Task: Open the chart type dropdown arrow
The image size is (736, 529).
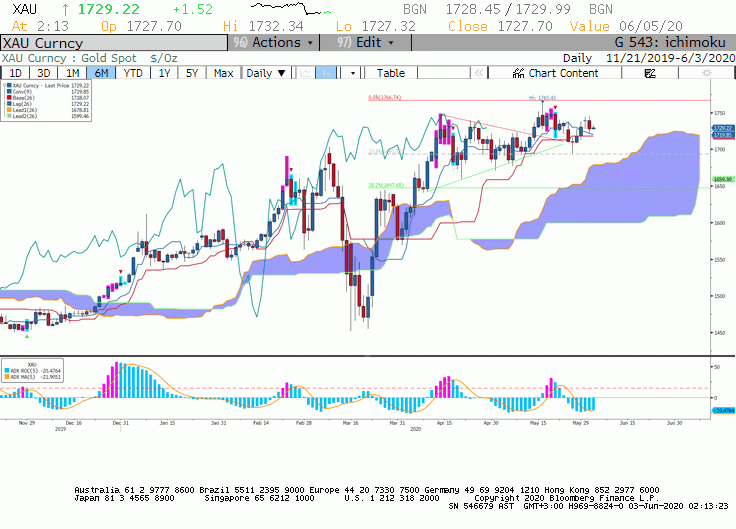Action: pos(353,73)
